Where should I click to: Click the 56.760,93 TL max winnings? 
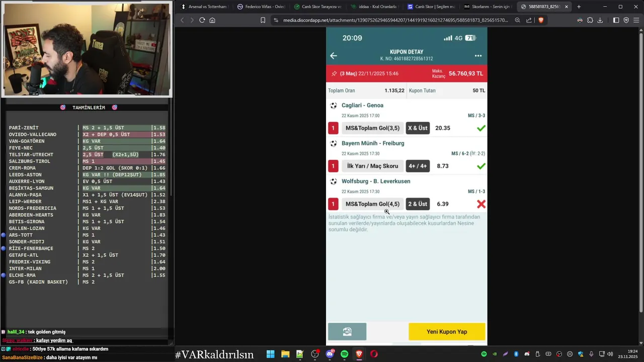(x=465, y=73)
